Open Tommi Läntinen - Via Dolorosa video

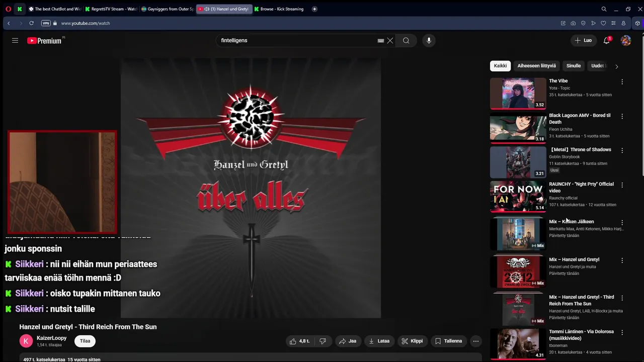tap(581, 335)
